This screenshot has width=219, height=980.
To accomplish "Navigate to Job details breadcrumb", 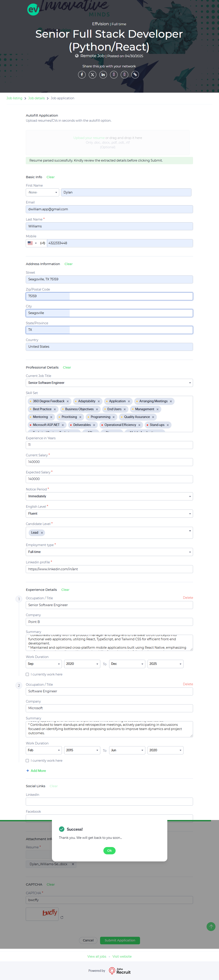I will click(x=37, y=98).
